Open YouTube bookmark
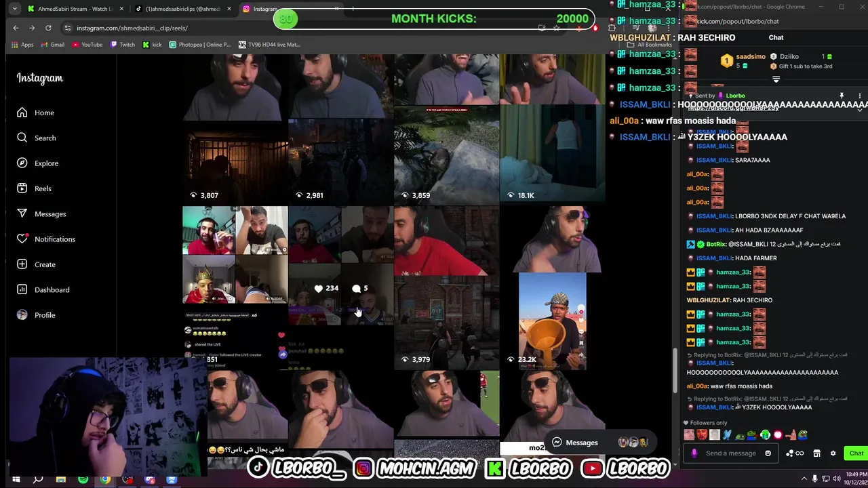Screen dimensions: 868x488 click(x=86, y=45)
